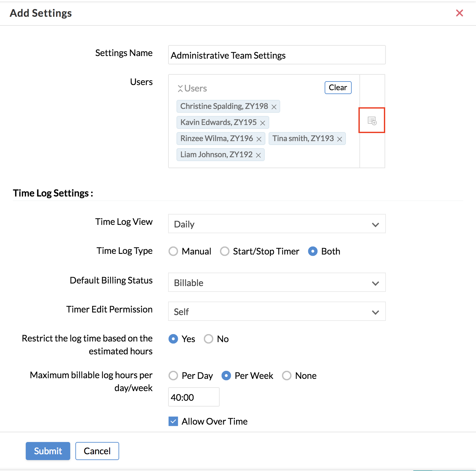The width and height of the screenshot is (476, 471).
Task: Remove Kavin Edwards user tag
Action: coord(263,123)
